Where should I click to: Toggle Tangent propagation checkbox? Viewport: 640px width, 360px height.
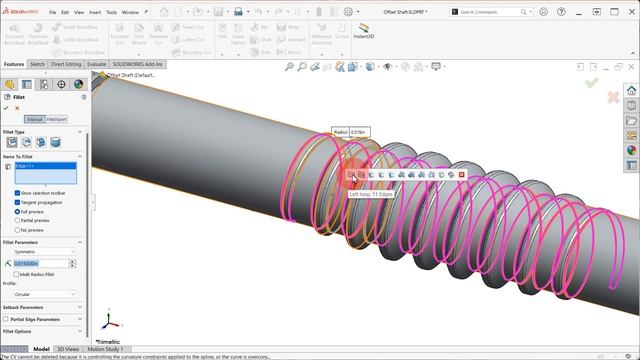17,202
